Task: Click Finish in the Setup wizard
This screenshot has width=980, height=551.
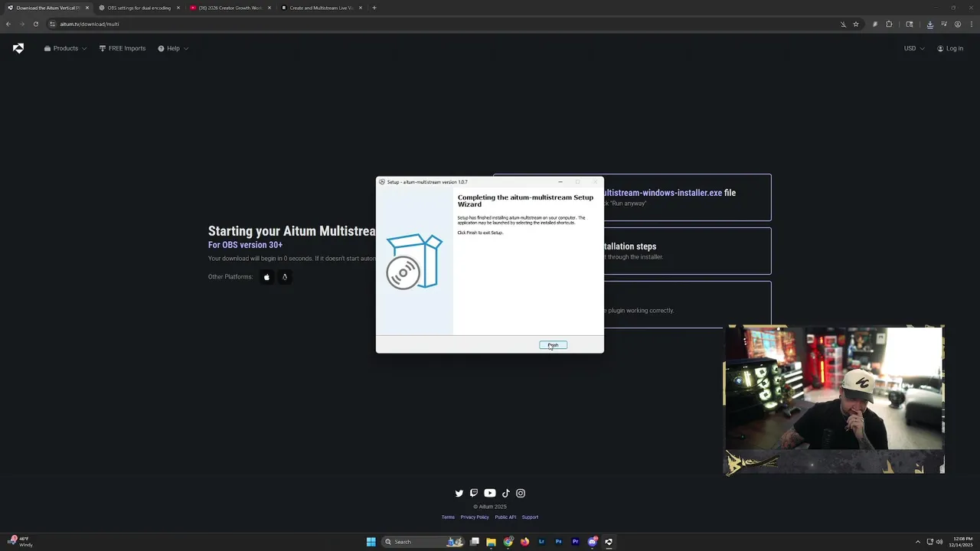Action: [553, 345]
